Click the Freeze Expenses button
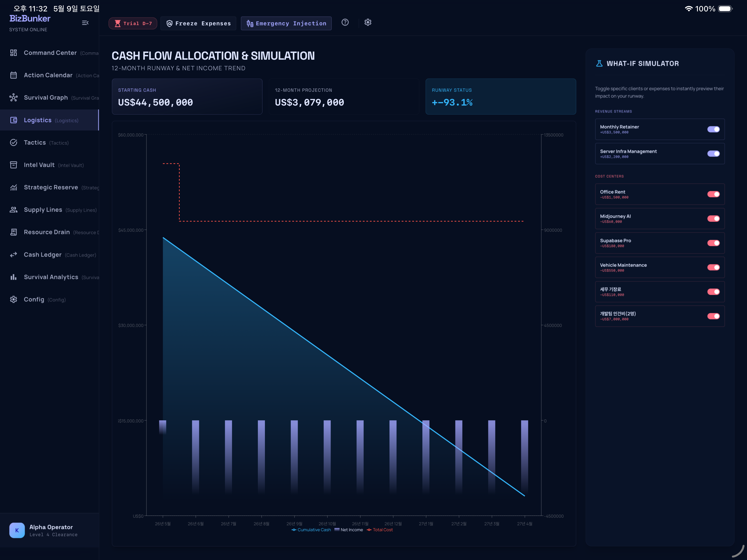747x560 pixels. pos(198,23)
